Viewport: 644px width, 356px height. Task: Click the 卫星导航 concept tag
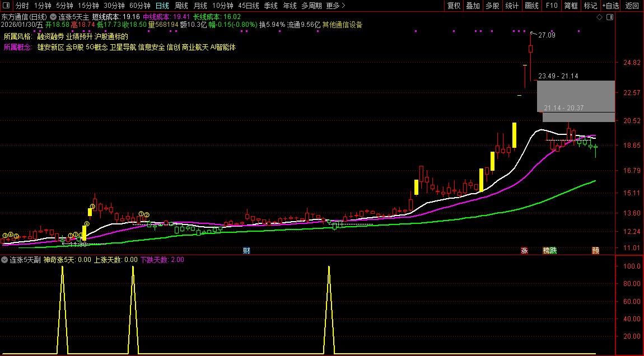[x=123, y=47]
